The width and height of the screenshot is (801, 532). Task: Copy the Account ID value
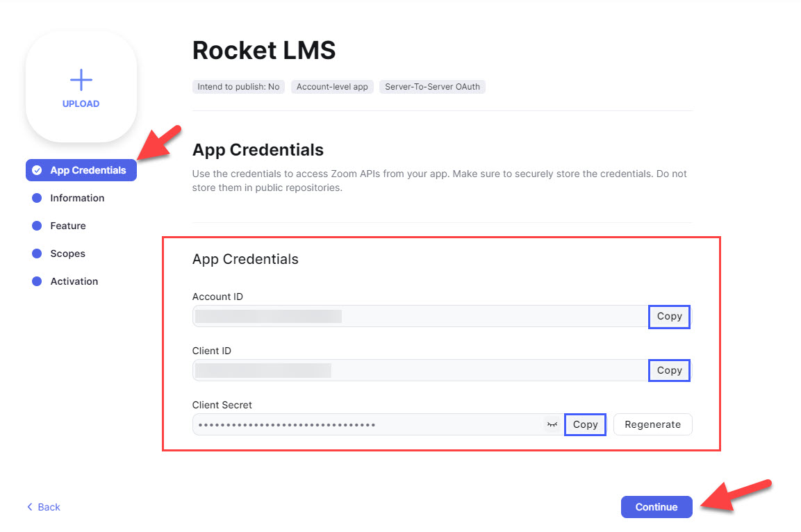click(x=669, y=316)
